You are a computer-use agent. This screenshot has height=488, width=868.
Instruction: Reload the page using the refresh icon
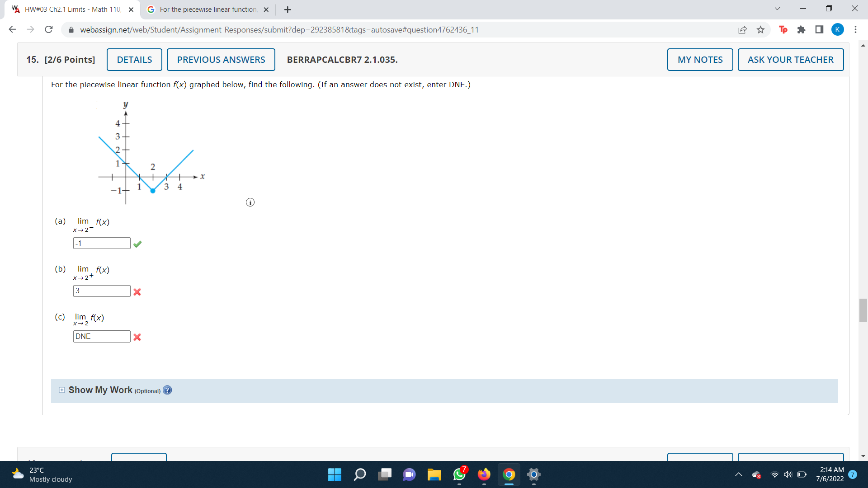tap(48, 29)
